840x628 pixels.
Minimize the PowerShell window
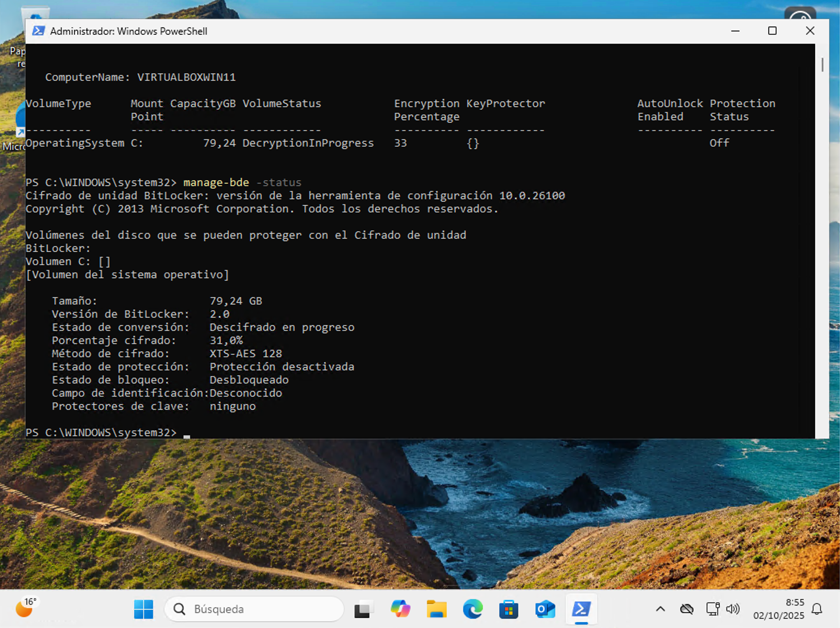pyautogui.click(x=736, y=31)
